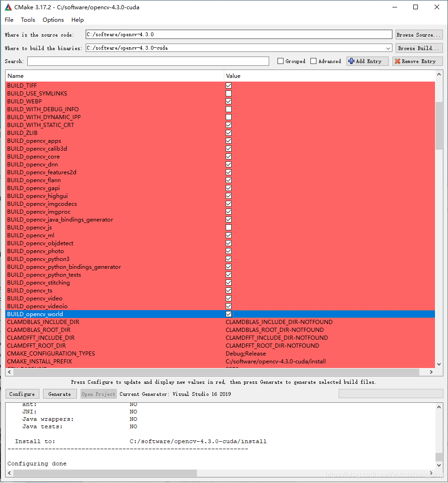Click the CMAKE_INSTALL_PREFIX install path value
This screenshot has height=483, width=448.
coord(276,362)
